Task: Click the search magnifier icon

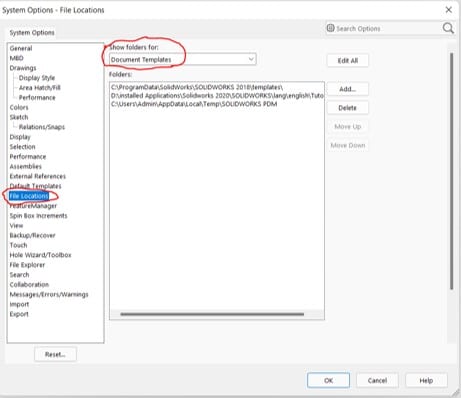Action: pyautogui.click(x=448, y=28)
